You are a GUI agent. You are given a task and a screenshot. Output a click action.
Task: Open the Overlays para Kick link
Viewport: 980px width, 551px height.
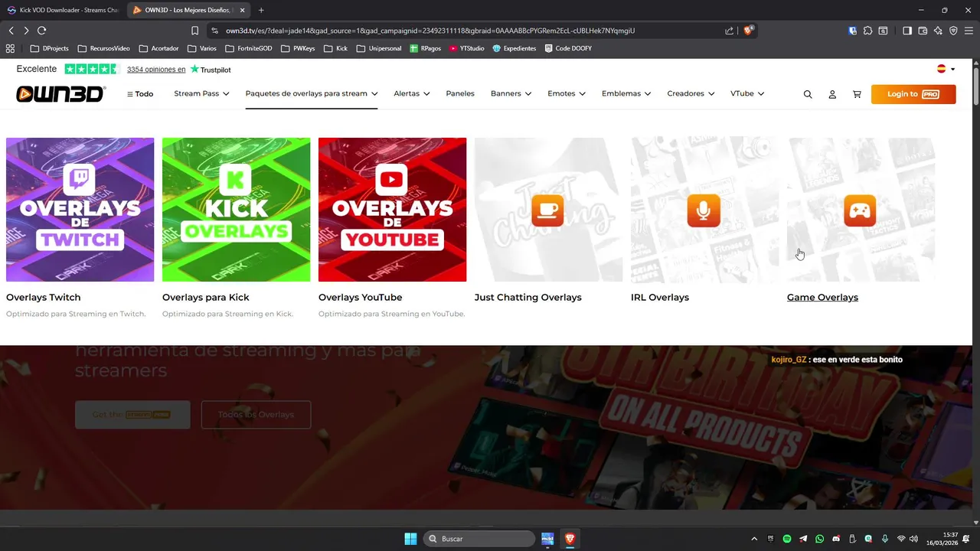206,297
